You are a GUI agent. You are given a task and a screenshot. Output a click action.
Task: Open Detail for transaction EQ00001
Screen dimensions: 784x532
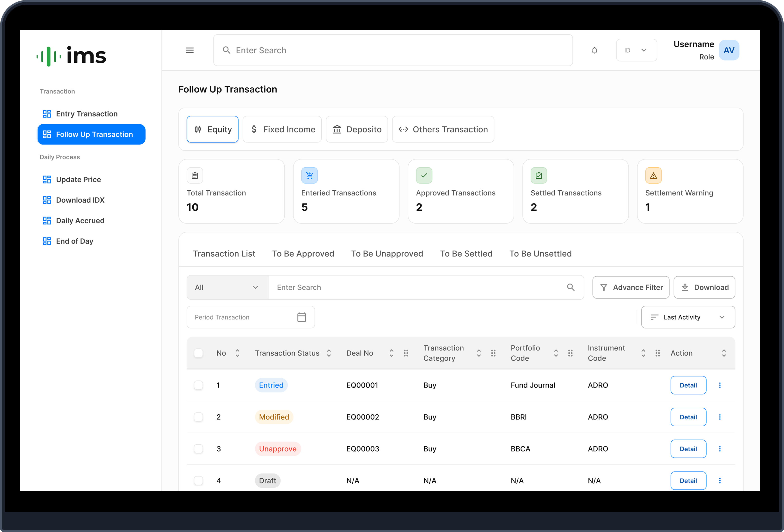point(688,385)
